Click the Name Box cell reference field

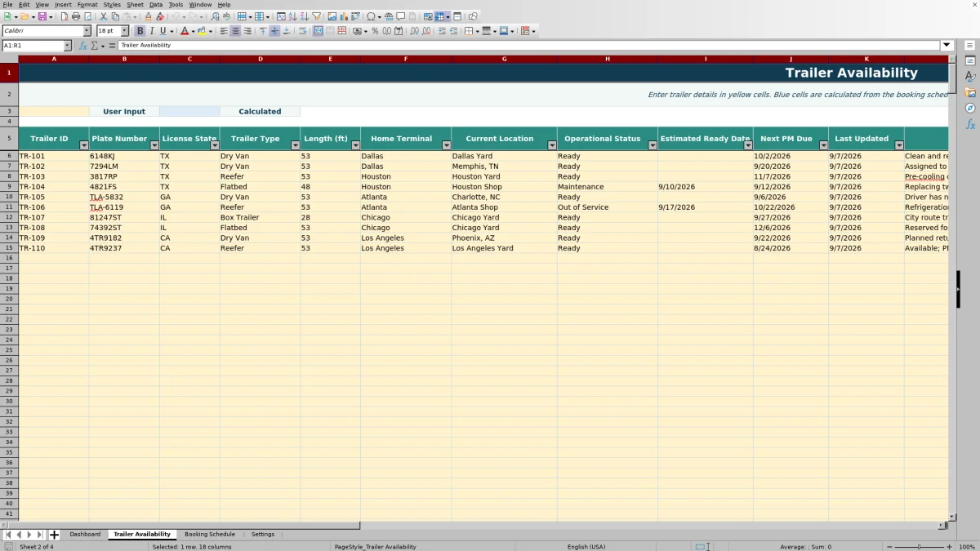(x=32, y=46)
